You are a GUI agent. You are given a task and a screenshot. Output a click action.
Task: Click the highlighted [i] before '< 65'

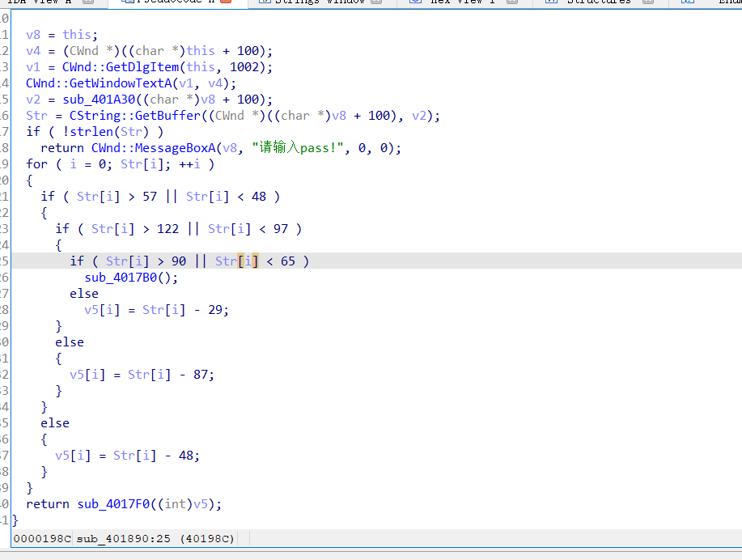(x=248, y=261)
